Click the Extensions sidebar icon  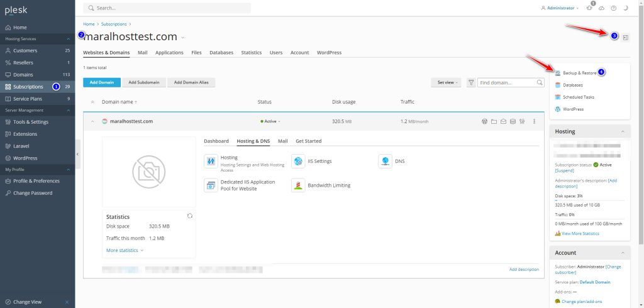8,134
